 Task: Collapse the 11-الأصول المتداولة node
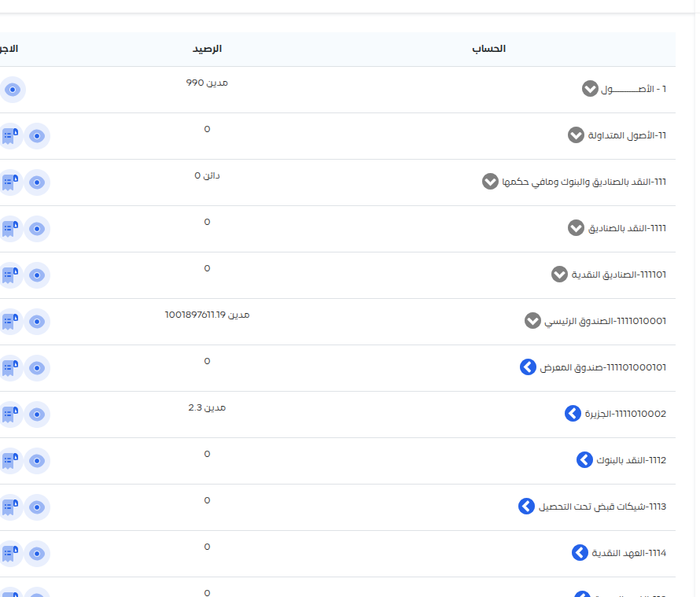pyautogui.click(x=576, y=135)
